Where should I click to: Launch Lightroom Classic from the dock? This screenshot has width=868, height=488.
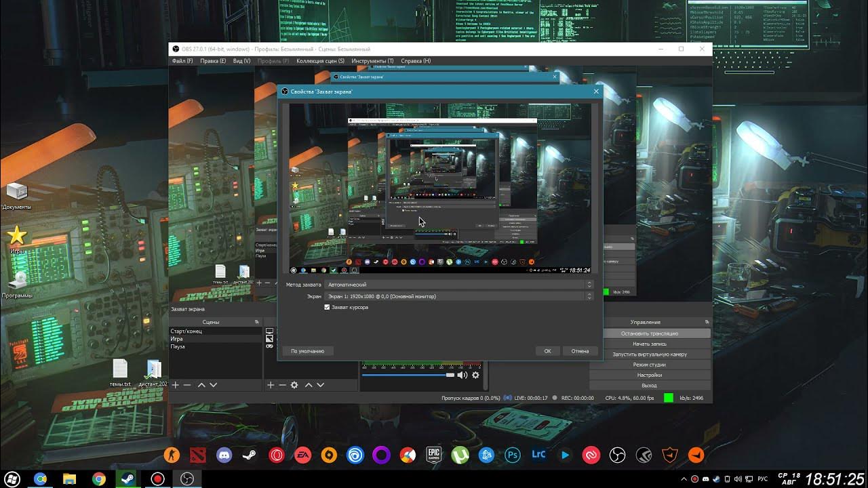539,455
